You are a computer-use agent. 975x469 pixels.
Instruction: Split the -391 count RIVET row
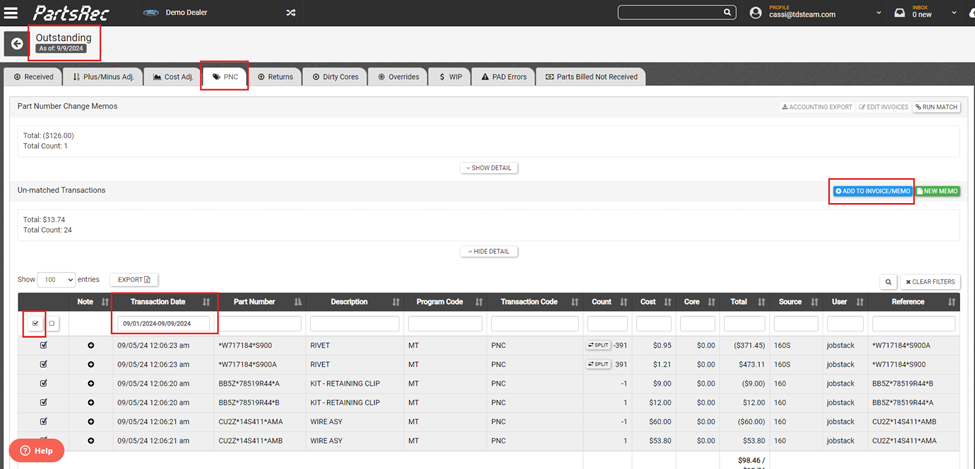coord(598,345)
